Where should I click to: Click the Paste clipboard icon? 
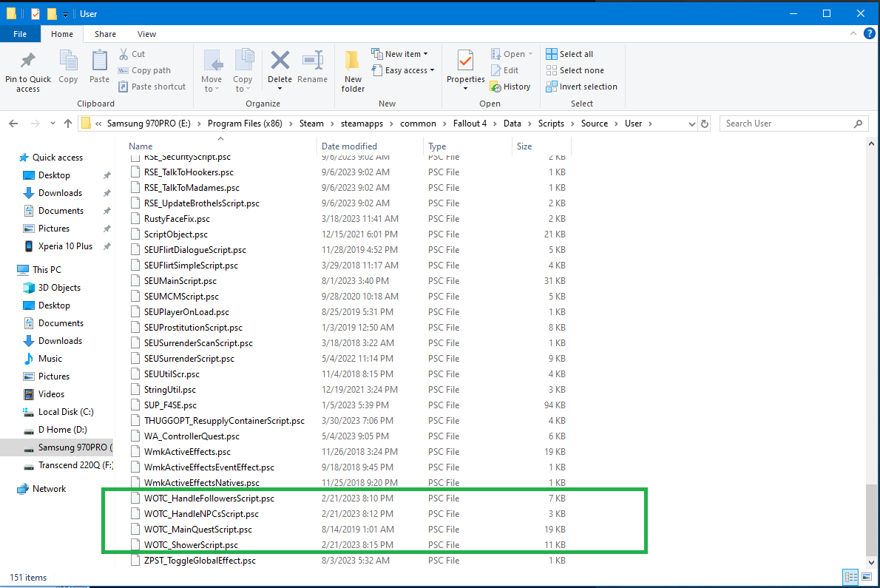99,62
